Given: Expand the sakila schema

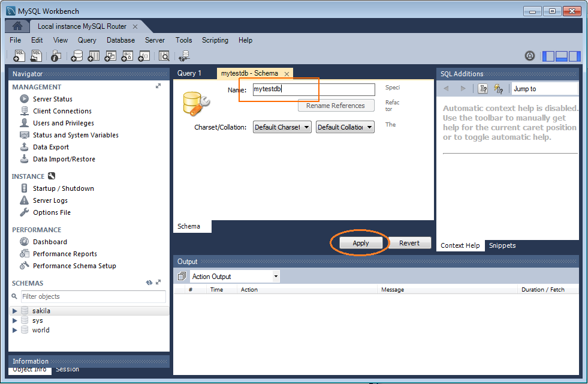Looking at the screenshot, I should (14, 311).
